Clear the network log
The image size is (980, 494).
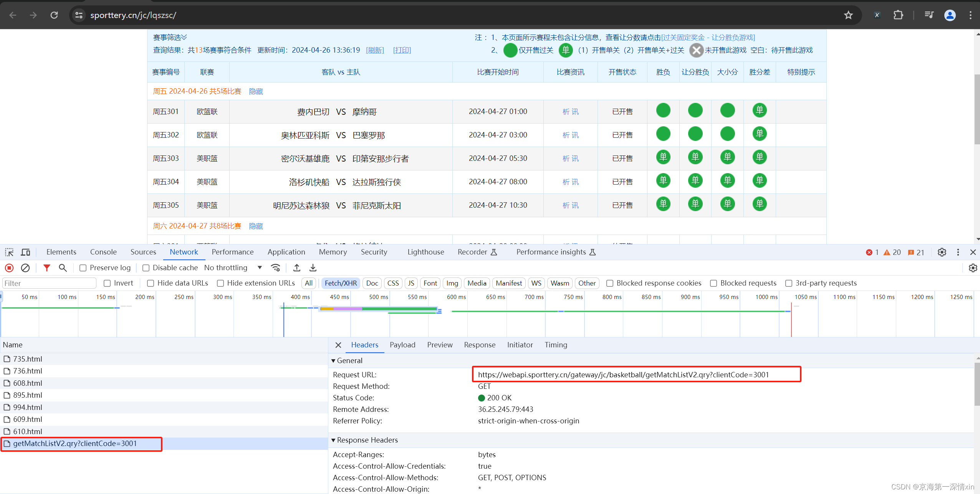tap(25, 268)
